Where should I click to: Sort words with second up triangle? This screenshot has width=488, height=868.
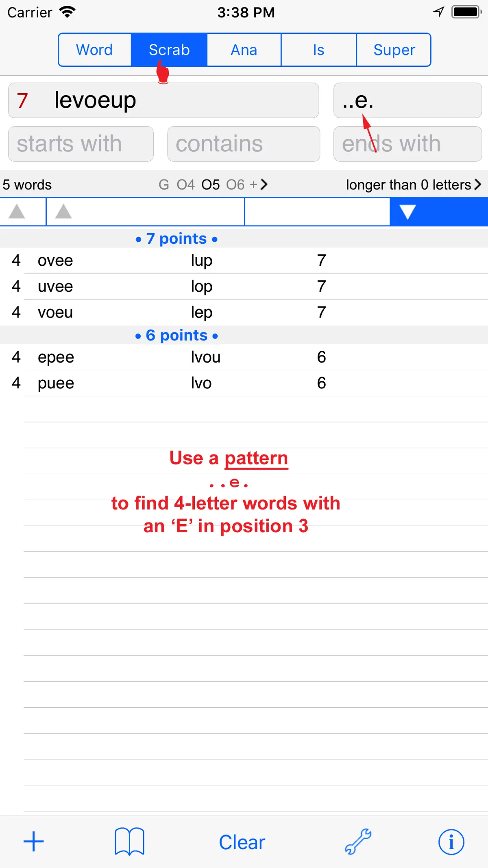point(63,212)
